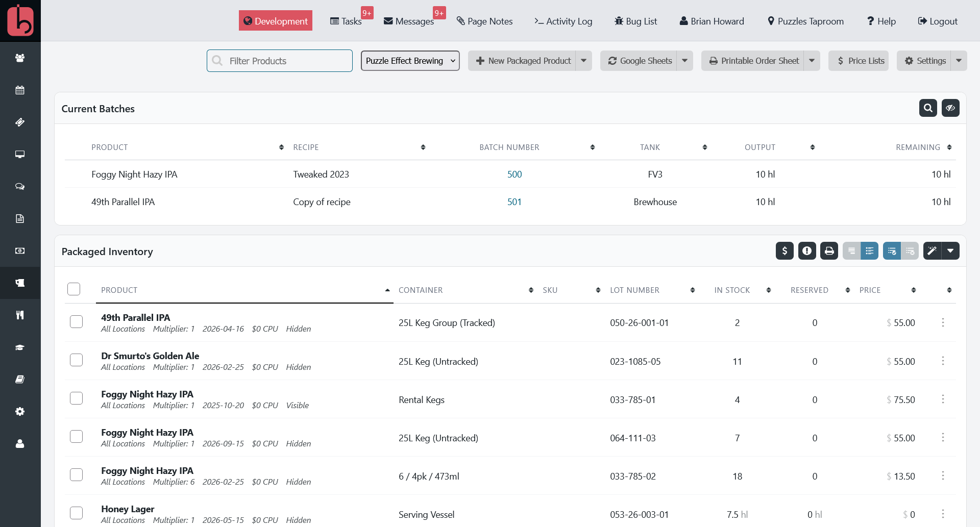Open Tasks in the top navigation
980x527 pixels.
(x=346, y=21)
